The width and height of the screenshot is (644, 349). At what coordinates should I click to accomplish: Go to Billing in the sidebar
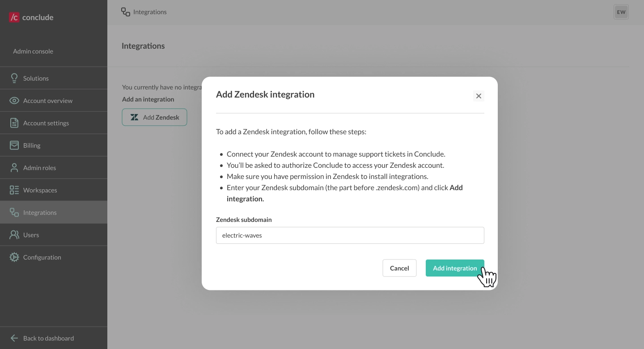[32, 145]
